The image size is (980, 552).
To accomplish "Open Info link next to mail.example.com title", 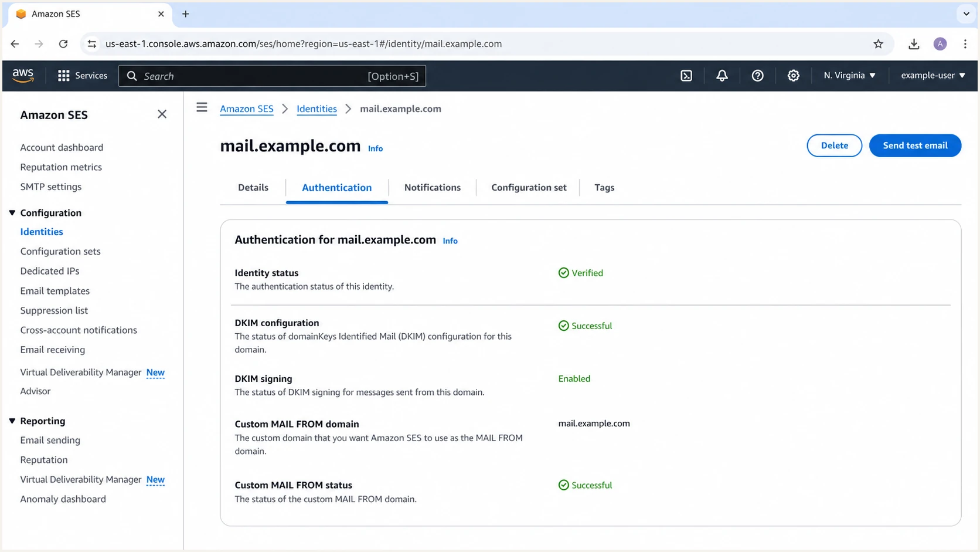I will click(x=375, y=148).
